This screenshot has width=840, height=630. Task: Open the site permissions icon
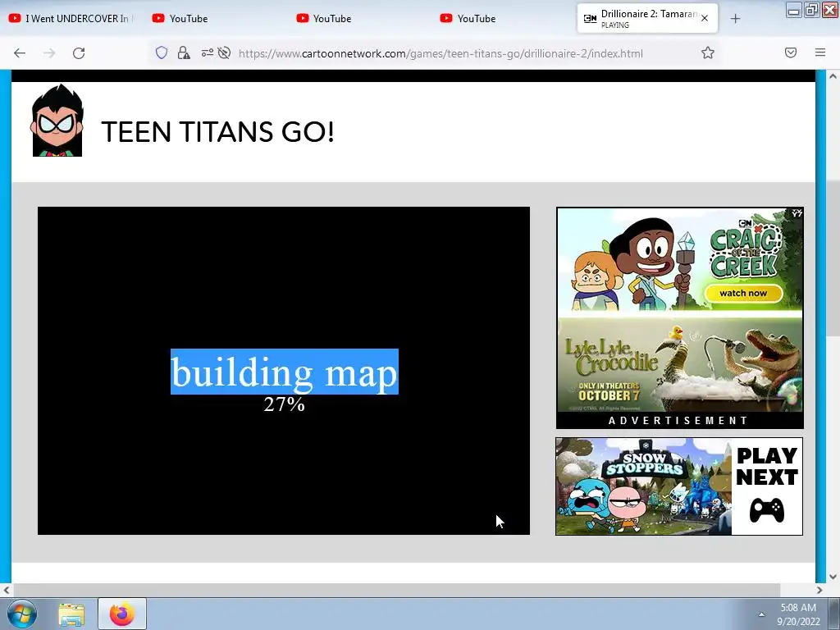[208, 52]
